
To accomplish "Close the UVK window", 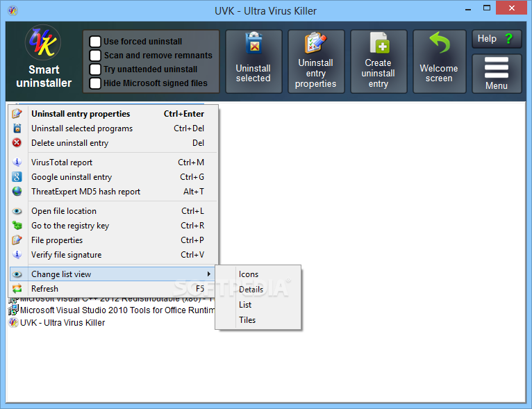I will click(x=512, y=8).
